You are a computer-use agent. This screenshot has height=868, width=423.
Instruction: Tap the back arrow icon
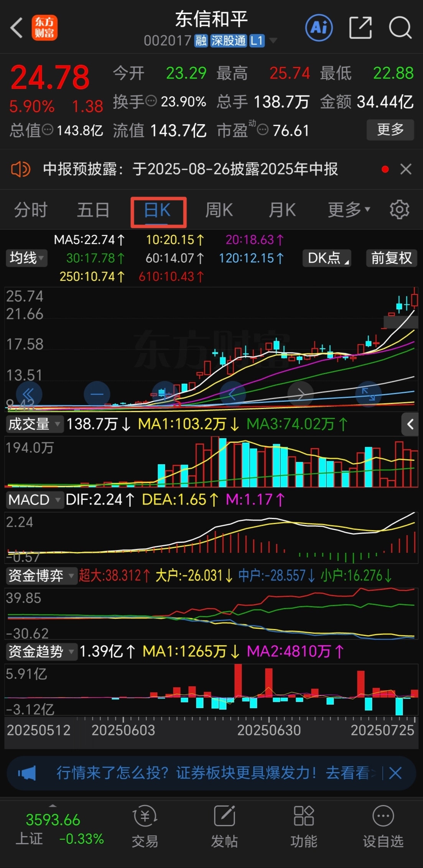[17, 28]
